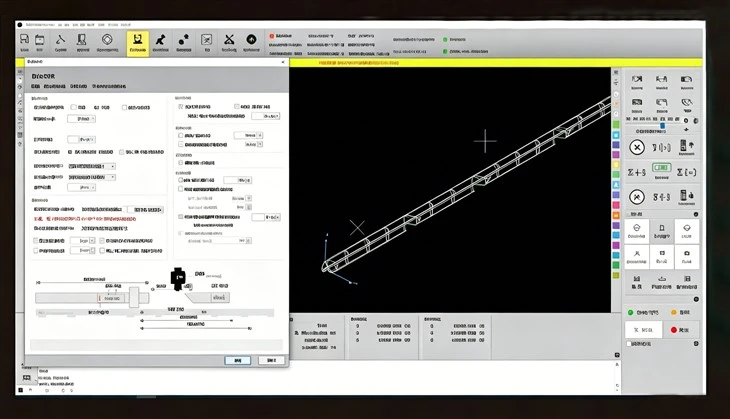Screen dimensions: 730x419
Task: Click the green-outlined rectangle icon in the right panel
Action: (662, 168)
